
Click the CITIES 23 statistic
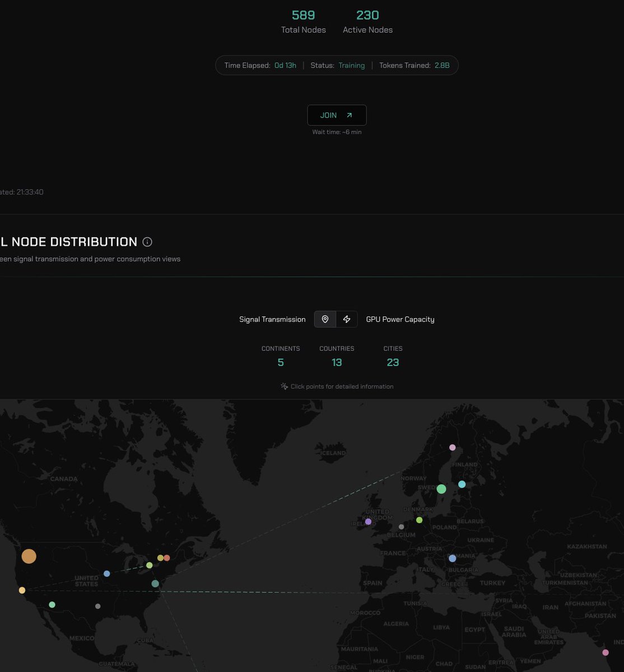click(393, 357)
